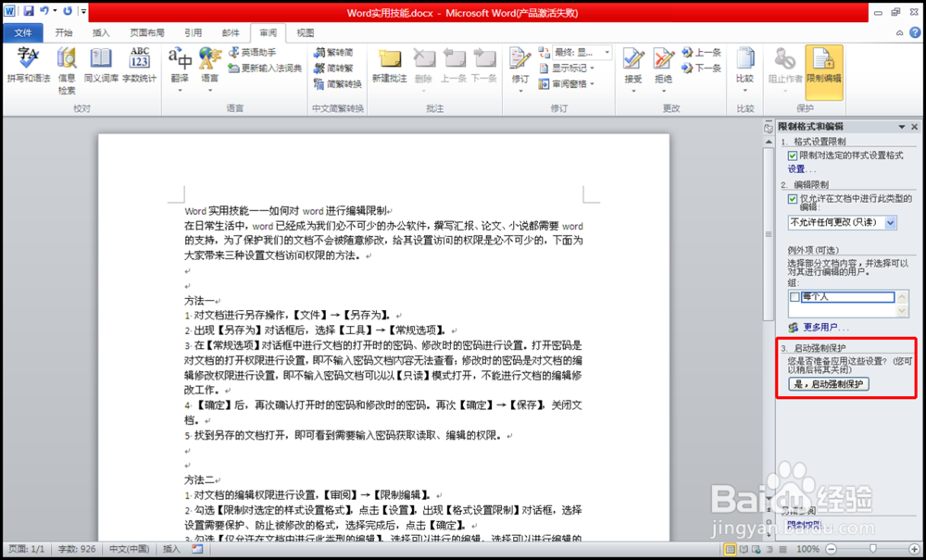This screenshot has height=560, width=926.
Task: Open Word Help question mark icon
Action: (915, 32)
